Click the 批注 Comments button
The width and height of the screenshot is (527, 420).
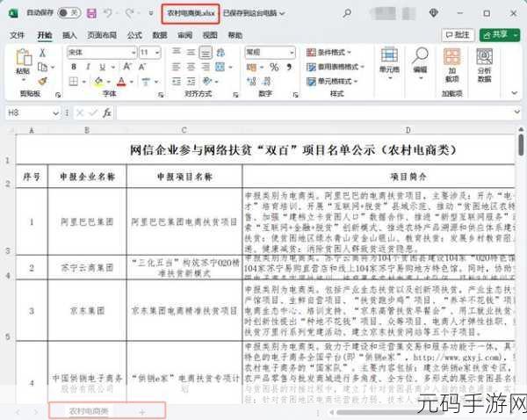tap(458, 34)
